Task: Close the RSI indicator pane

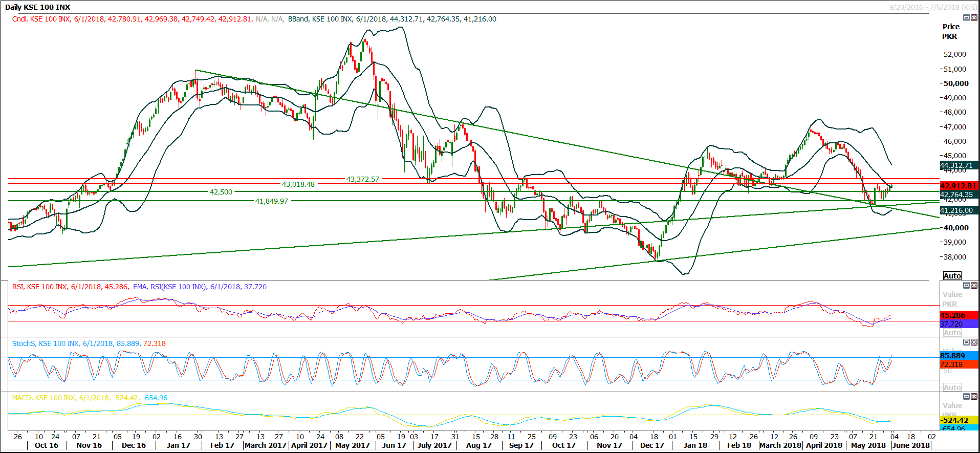Action: pos(974,285)
